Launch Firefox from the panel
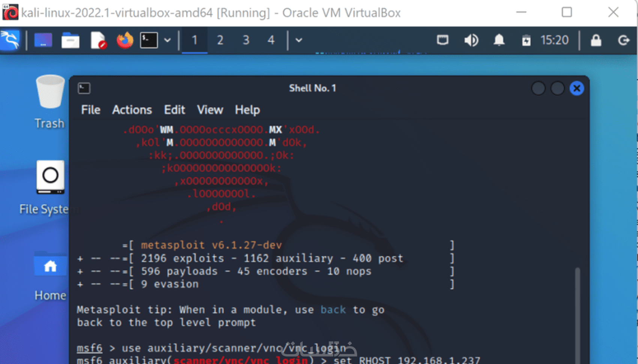The image size is (638, 364). click(x=125, y=40)
